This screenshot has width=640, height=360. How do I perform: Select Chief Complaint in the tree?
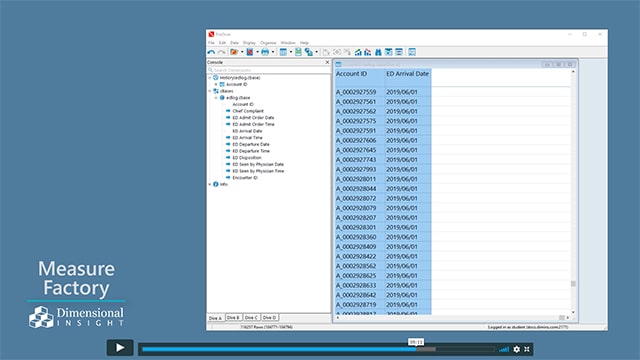[x=248, y=111]
